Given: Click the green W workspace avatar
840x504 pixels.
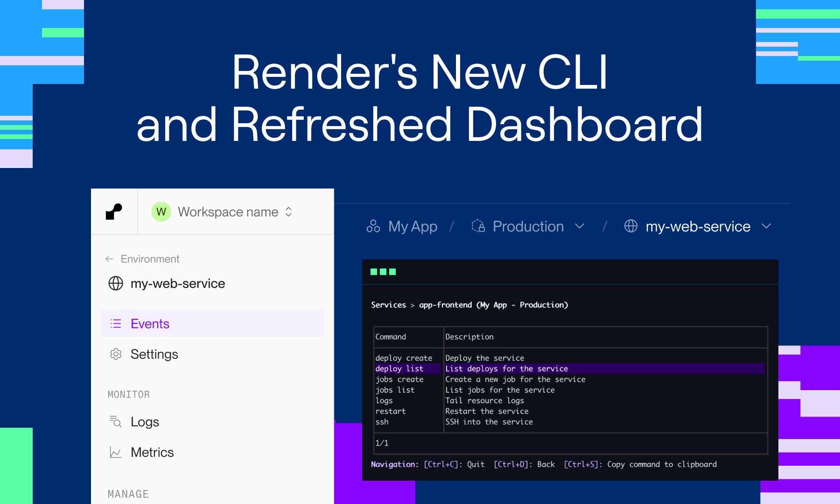Looking at the screenshot, I should [x=161, y=212].
